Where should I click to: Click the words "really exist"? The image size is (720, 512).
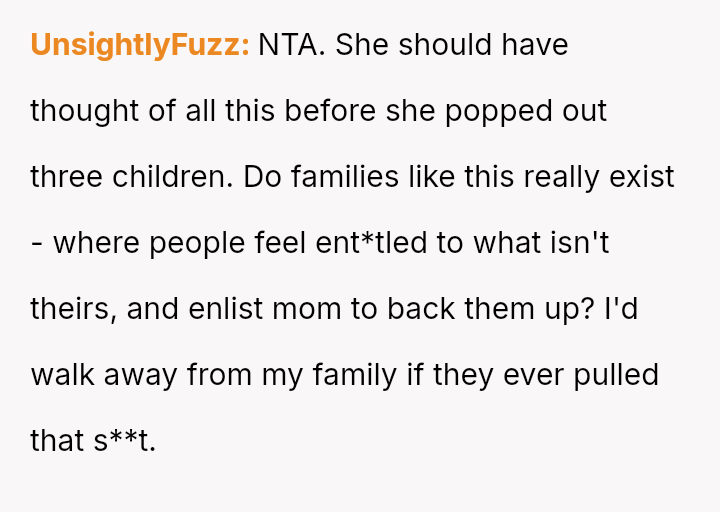click(x=603, y=177)
